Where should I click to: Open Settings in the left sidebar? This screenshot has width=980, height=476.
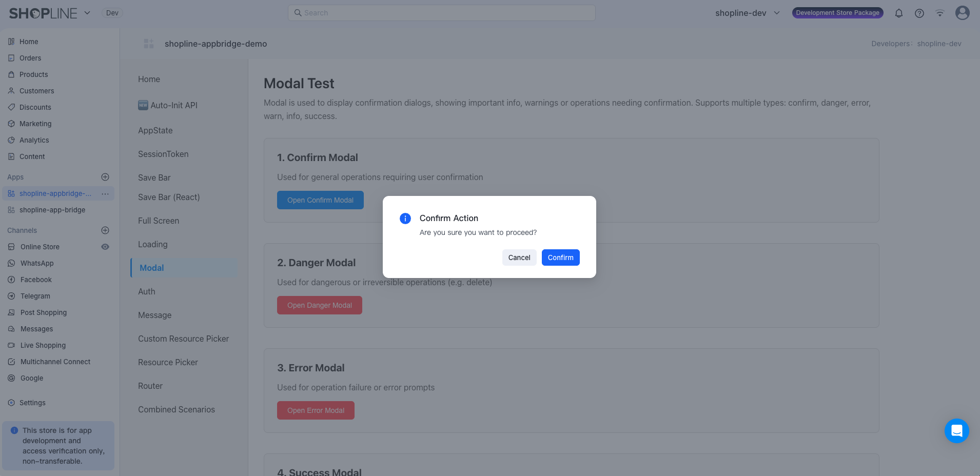(x=32, y=403)
